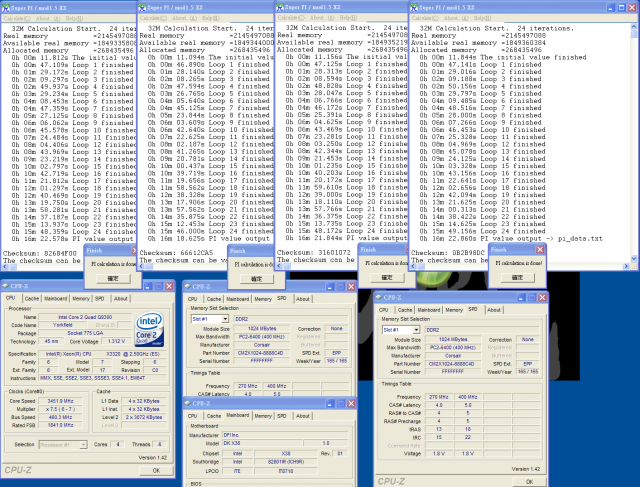This screenshot has width=640, height=487.
Task: Click the Package value Socket 775 LGA
Action: (x=87, y=333)
